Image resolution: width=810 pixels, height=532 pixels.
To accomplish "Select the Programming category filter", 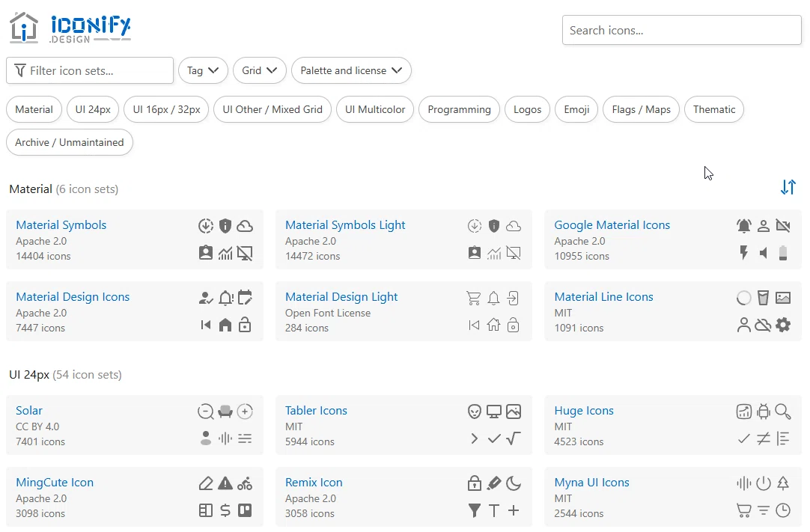I will point(459,109).
